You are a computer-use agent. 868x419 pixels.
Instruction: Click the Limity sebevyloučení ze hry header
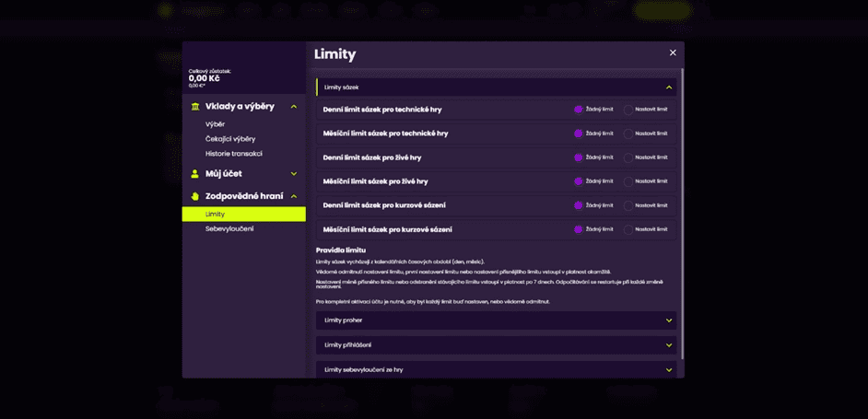pos(496,369)
